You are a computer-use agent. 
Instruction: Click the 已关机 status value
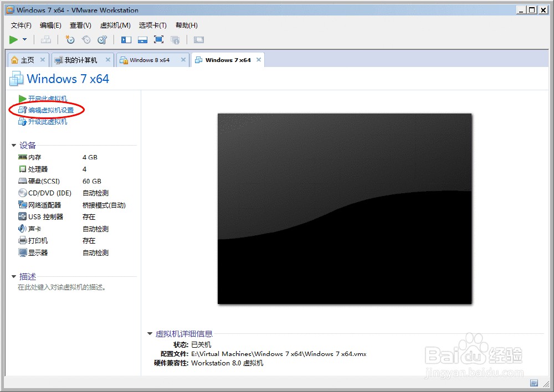click(201, 345)
